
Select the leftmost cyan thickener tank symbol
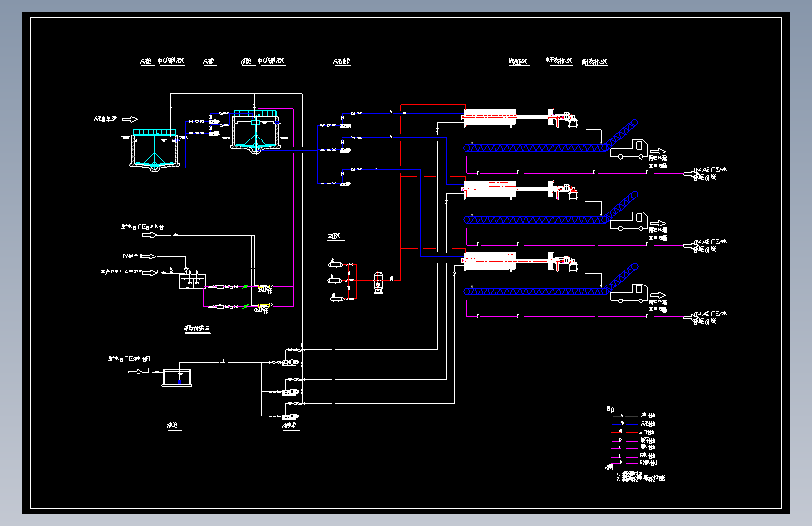pyautogui.click(x=155, y=150)
